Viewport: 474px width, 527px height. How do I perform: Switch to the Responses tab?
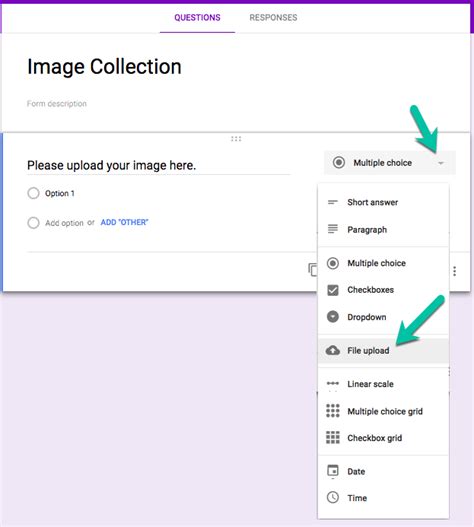[273, 17]
